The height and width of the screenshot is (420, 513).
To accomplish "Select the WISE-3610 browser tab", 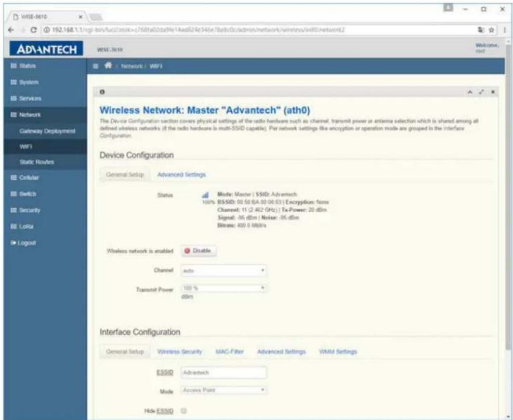I will click(46, 17).
